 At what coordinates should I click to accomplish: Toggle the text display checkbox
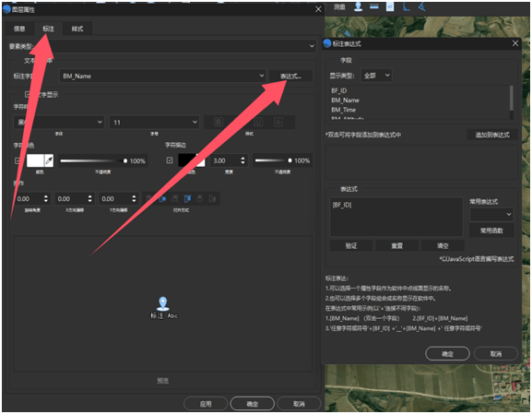click(28, 94)
